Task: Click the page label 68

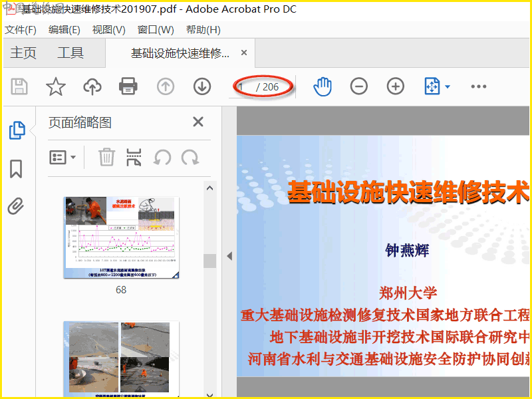Action: [x=121, y=290]
